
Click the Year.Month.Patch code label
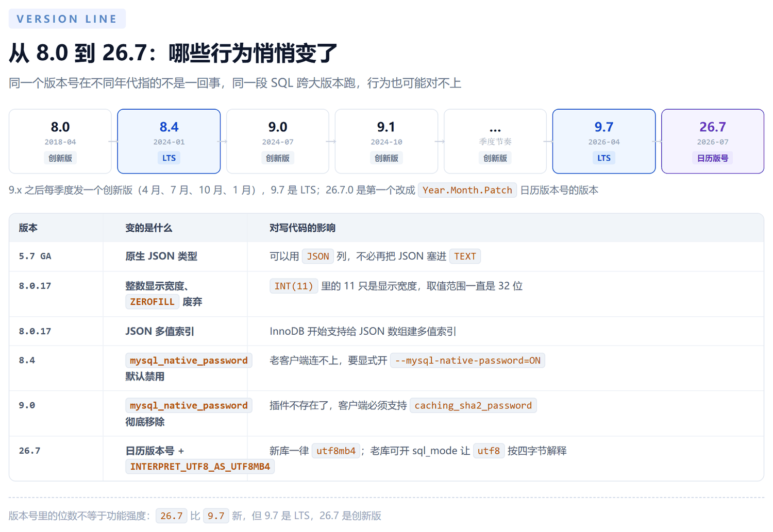click(467, 190)
